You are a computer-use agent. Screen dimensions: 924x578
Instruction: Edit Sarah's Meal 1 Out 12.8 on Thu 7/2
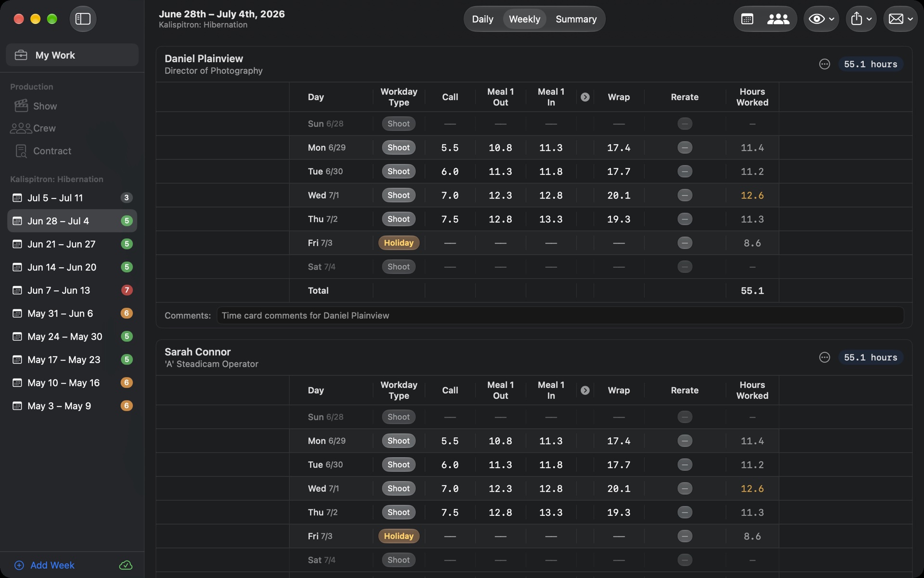coord(500,512)
